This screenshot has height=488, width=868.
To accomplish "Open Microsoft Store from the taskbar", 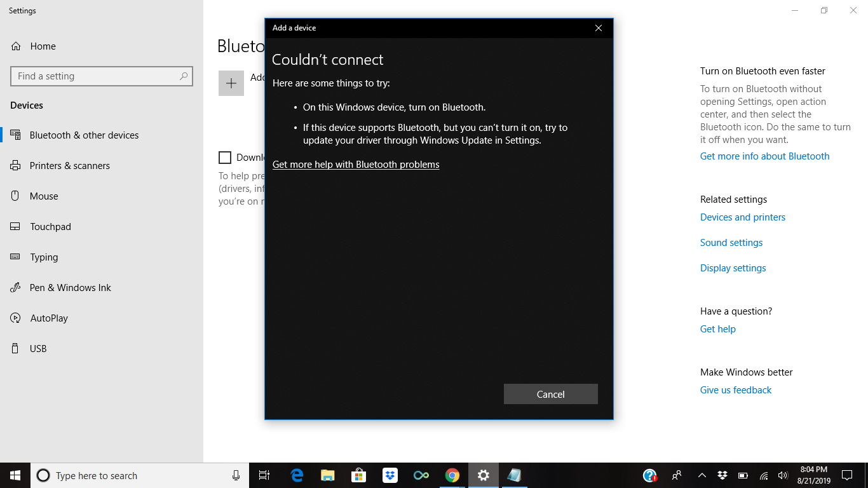I will (x=359, y=475).
